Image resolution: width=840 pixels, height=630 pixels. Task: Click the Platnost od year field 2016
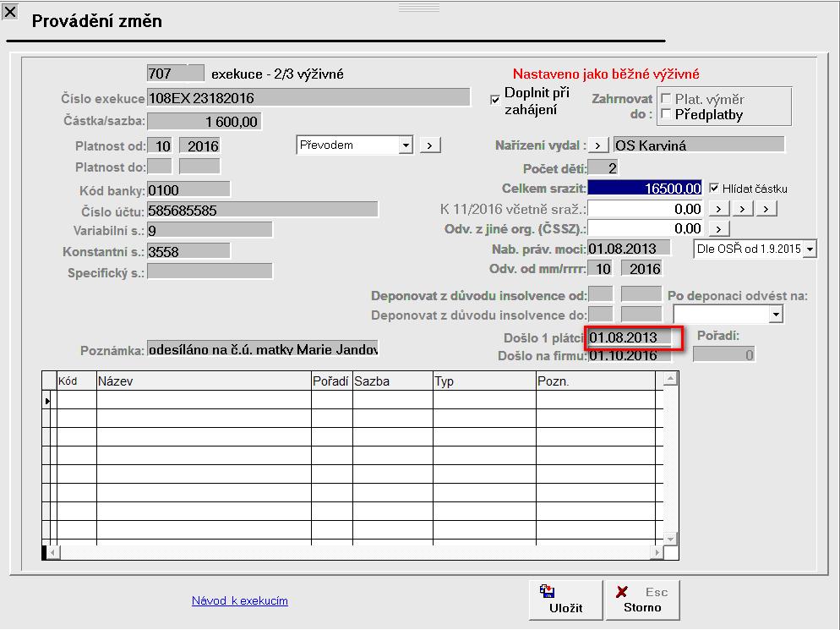click(199, 145)
